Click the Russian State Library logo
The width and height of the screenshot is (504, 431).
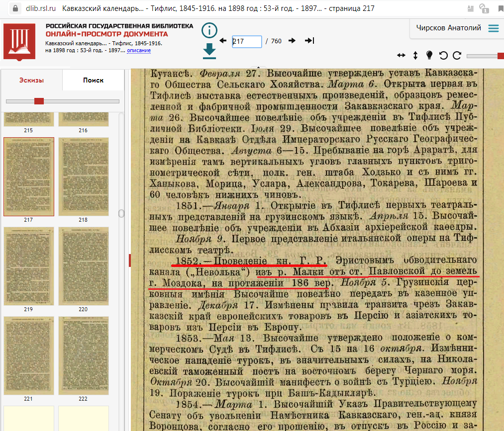click(x=19, y=41)
